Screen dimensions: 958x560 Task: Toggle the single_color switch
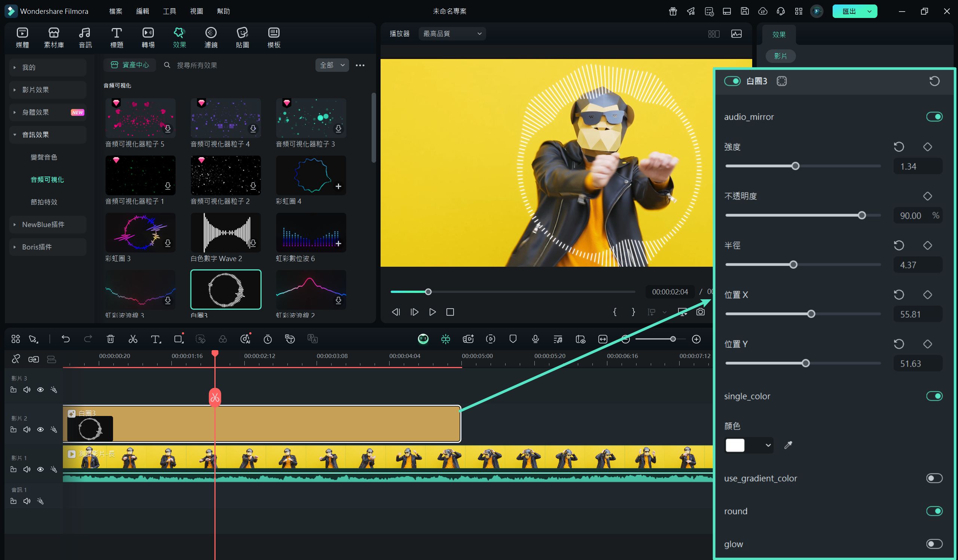(x=934, y=396)
